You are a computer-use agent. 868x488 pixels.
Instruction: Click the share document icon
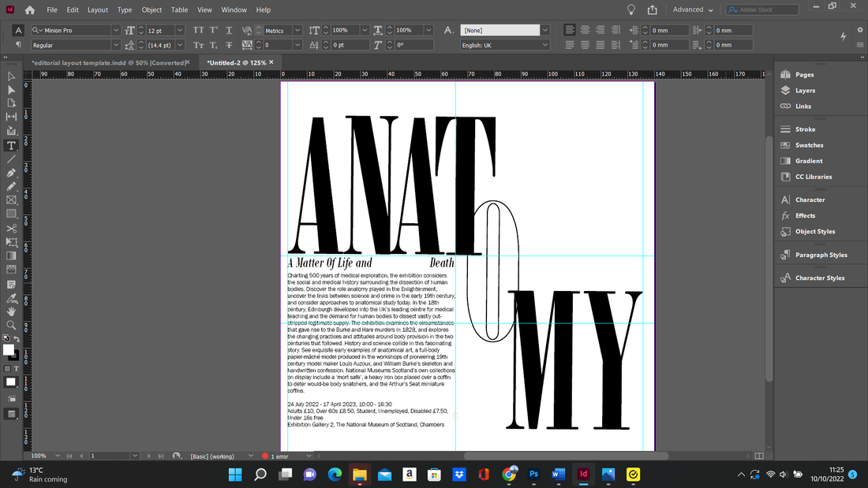pos(652,9)
